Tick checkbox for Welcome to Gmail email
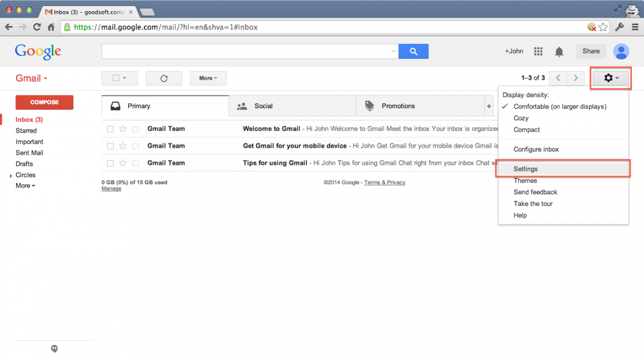The width and height of the screenshot is (644, 357). click(110, 129)
